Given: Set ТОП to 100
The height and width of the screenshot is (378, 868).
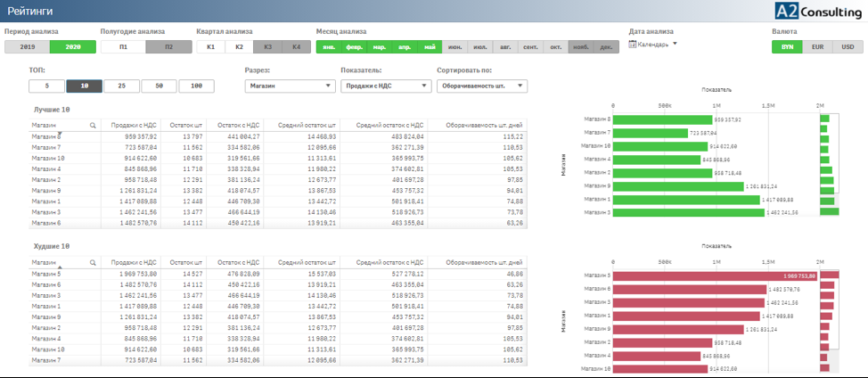Looking at the screenshot, I should [197, 86].
